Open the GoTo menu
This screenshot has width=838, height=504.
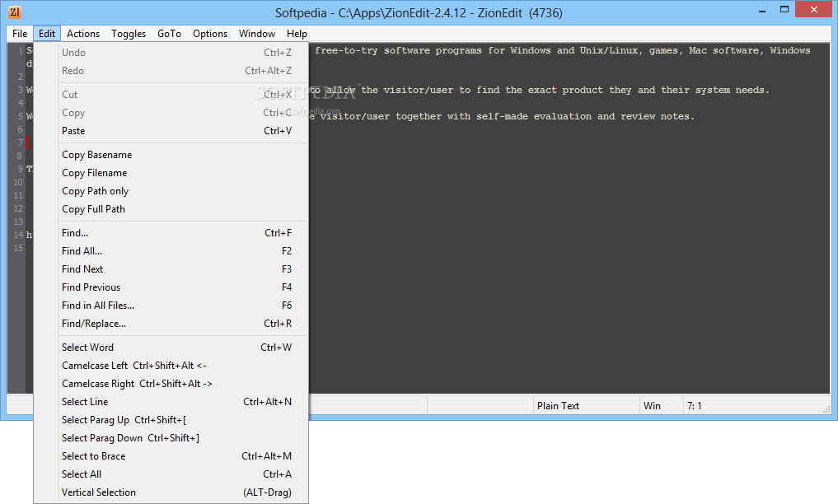coord(169,34)
